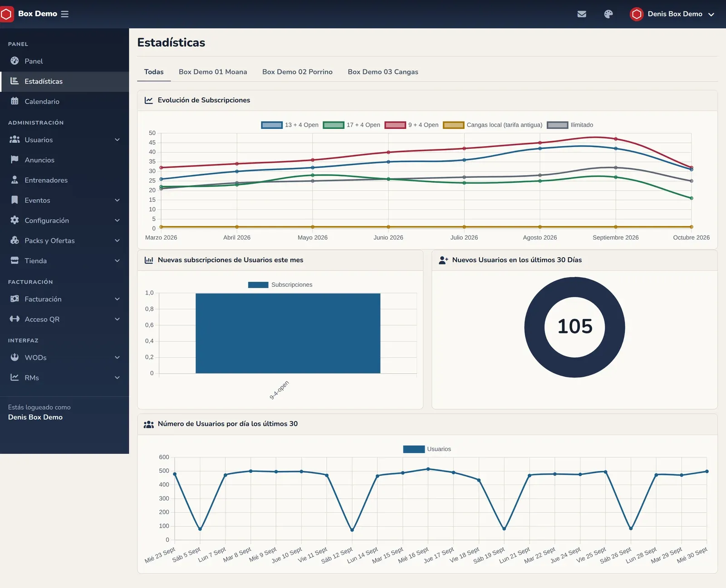The width and height of the screenshot is (726, 588).
Task: Toggle the Subscripciones legend in bar chart
Action: pyautogui.click(x=280, y=285)
